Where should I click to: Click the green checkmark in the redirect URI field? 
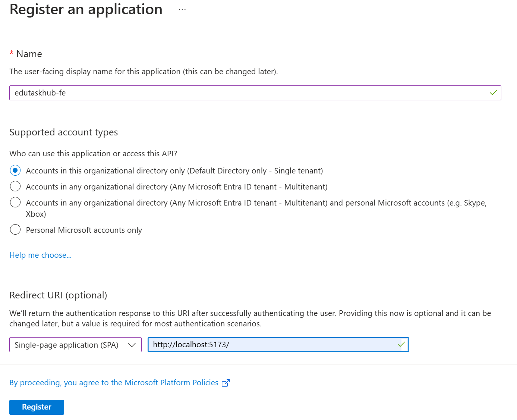click(x=401, y=344)
